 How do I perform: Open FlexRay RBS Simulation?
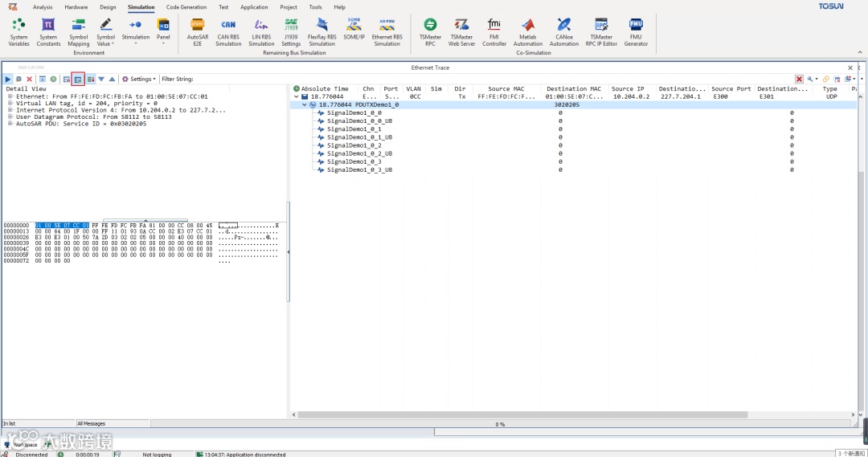(x=321, y=32)
